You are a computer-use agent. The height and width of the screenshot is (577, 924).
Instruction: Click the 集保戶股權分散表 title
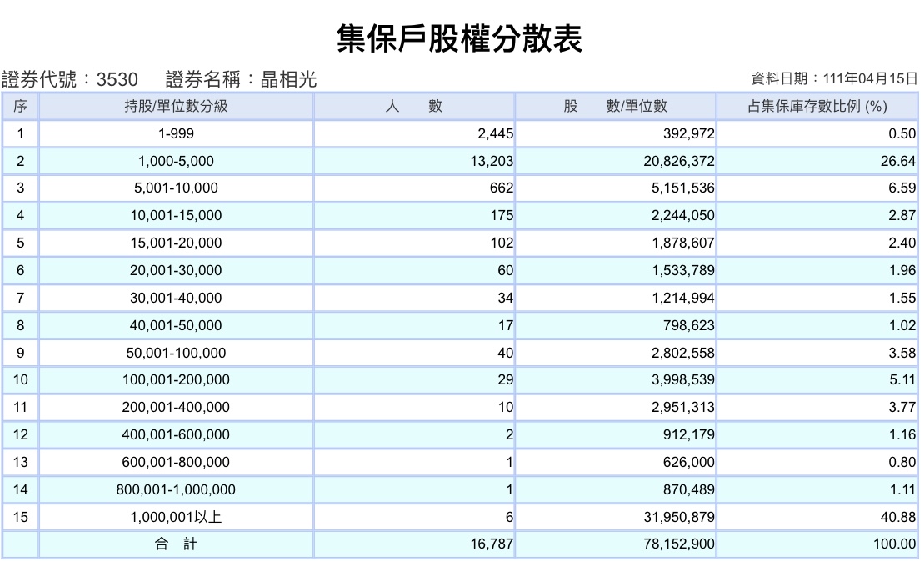460,39
